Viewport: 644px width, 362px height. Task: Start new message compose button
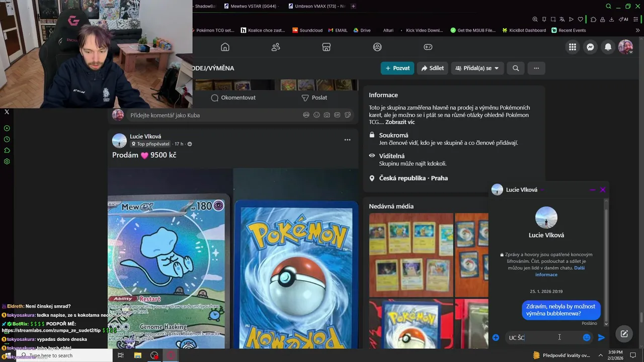624,334
